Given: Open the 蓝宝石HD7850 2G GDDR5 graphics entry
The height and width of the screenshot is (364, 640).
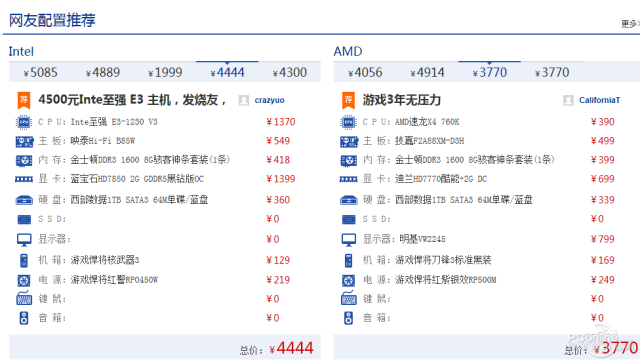Looking at the screenshot, I should (137, 179).
